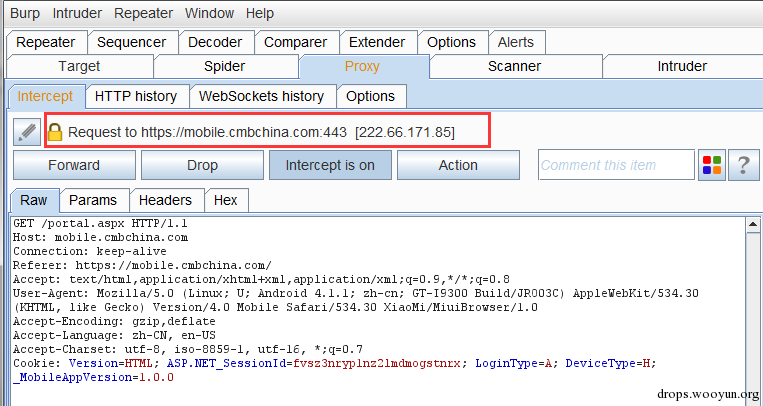
Task: Open the Alerts tab
Action: coord(516,42)
